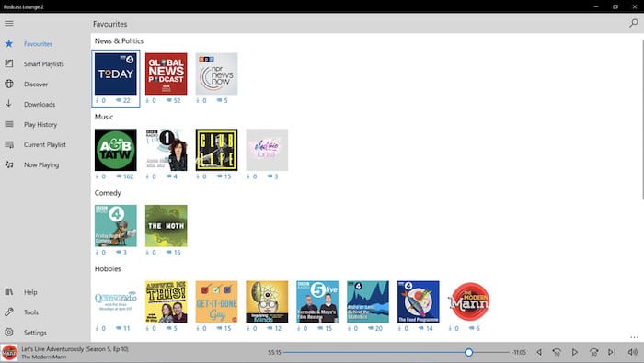Click the Smart Playlists icon
This screenshot has height=363, width=644.
coord(9,63)
